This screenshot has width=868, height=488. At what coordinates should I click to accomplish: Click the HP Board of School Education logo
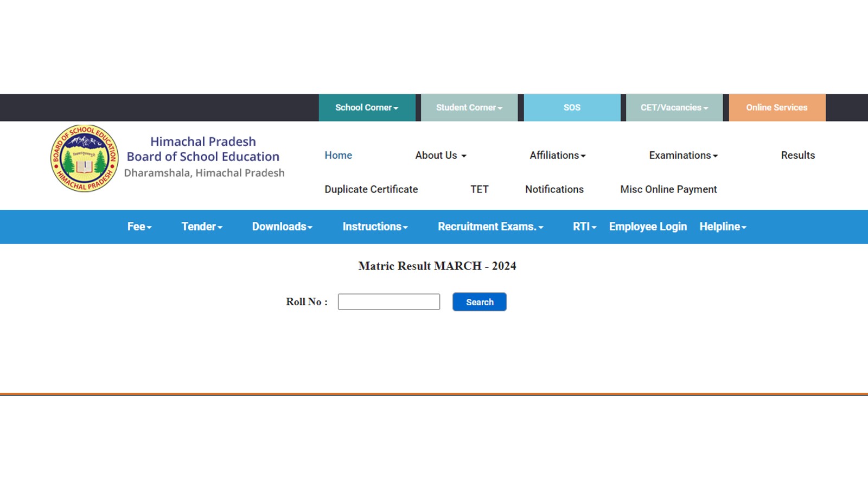(84, 158)
